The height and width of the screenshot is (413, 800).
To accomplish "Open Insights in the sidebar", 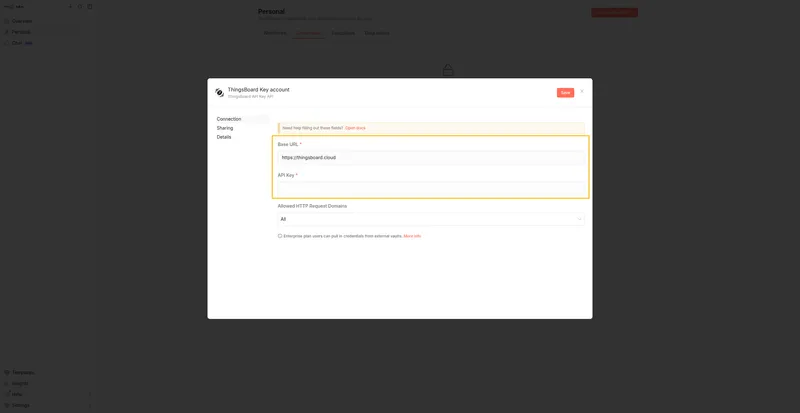I will 20,383.
